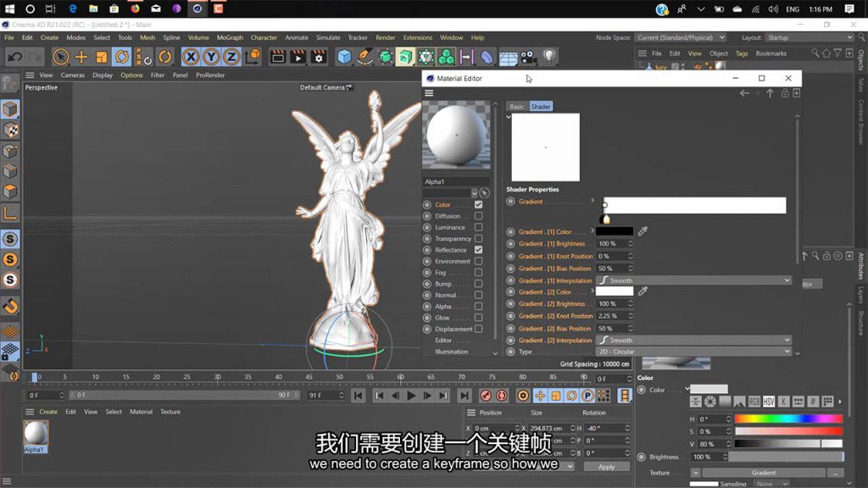Toggle Y axis lock
868x488 pixels.
point(211,57)
